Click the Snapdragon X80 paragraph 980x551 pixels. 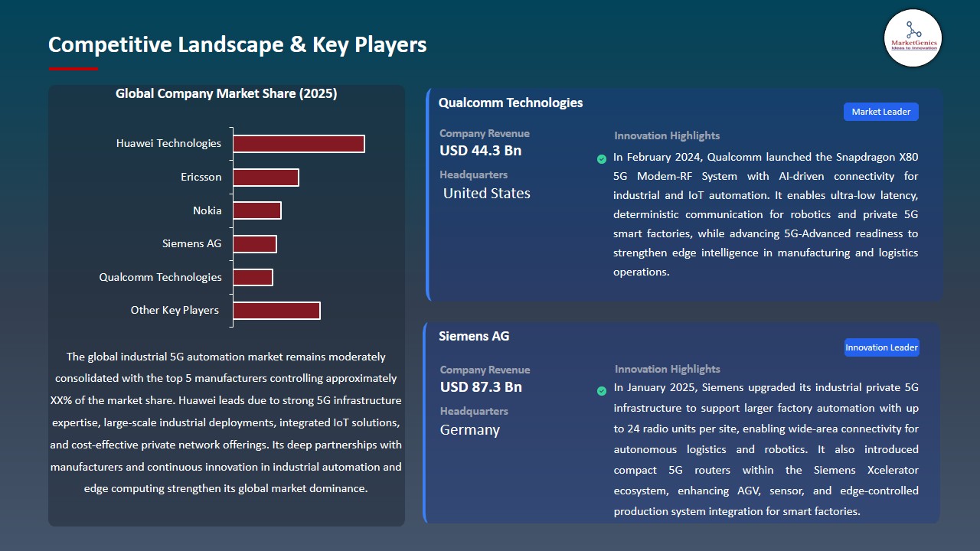click(766, 214)
